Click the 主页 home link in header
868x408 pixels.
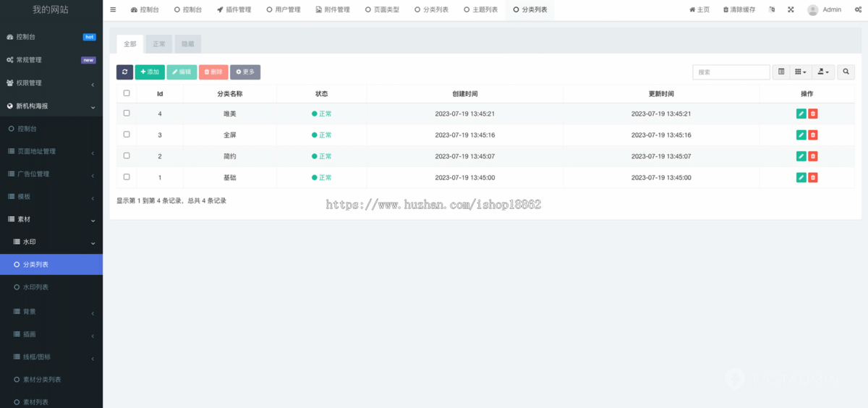coord(699,9)
